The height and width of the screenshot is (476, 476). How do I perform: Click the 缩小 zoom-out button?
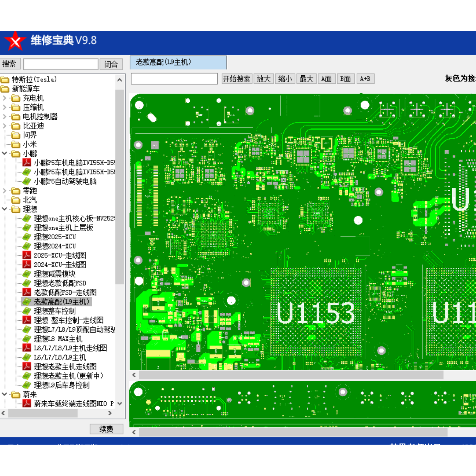pos(285,79)
